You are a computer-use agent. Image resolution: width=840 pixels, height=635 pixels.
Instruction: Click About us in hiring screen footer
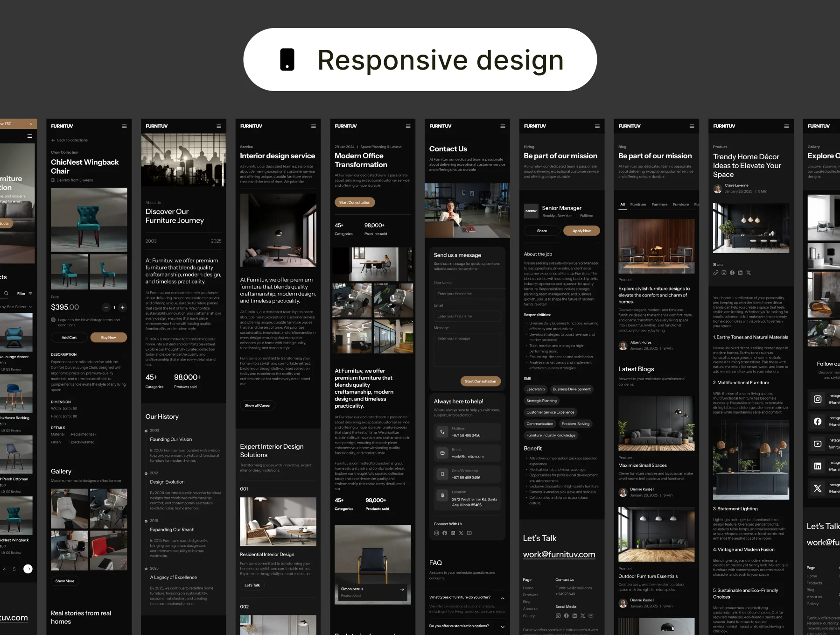(x=531, y=609)
